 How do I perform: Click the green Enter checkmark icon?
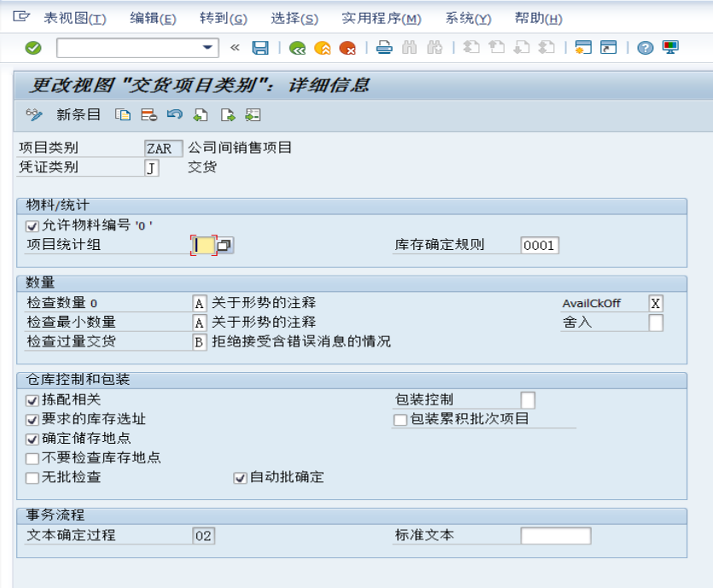click(x=33, y=48)
